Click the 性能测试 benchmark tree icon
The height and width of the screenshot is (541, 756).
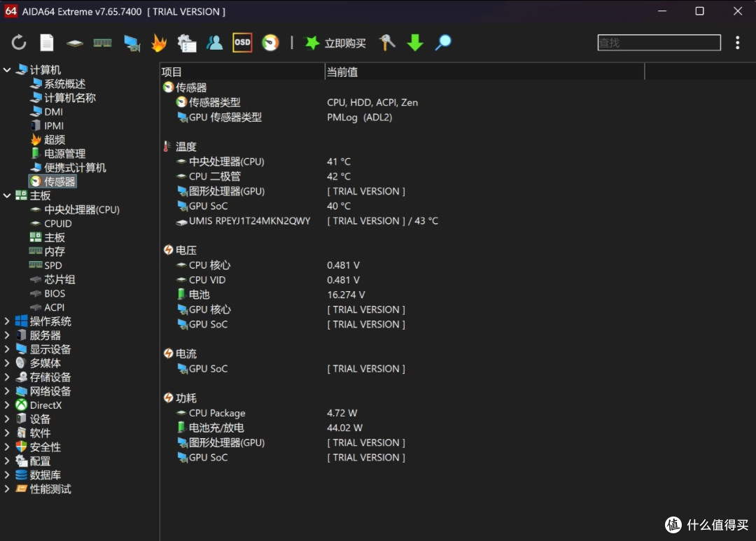click(21, 489)
